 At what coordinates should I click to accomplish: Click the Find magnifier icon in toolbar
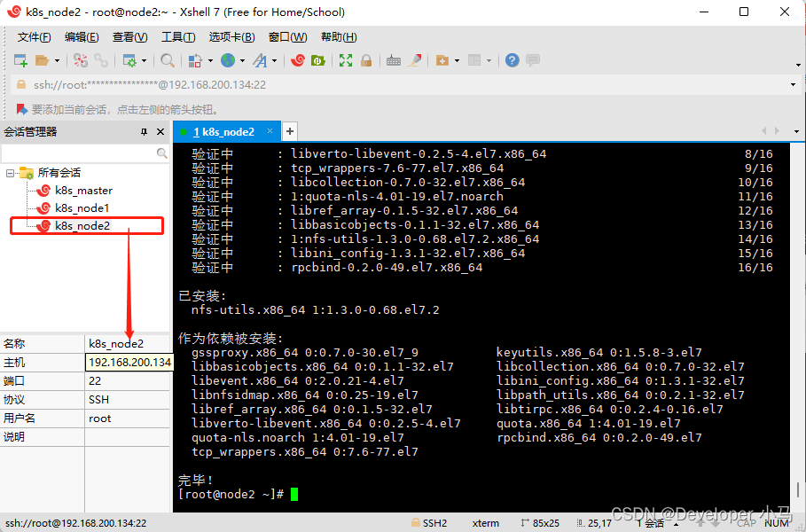coord(167,60)
